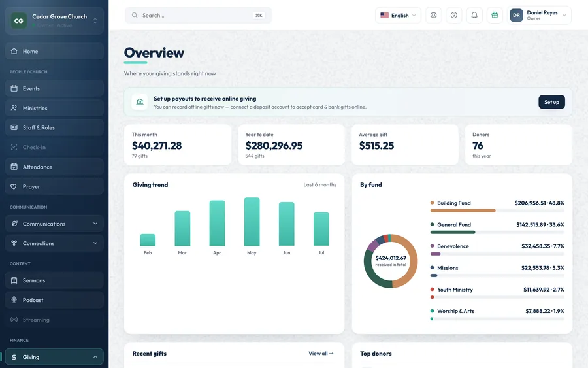Click the Home house icon in sidebar
588x368 pixels.
point(14,51)
